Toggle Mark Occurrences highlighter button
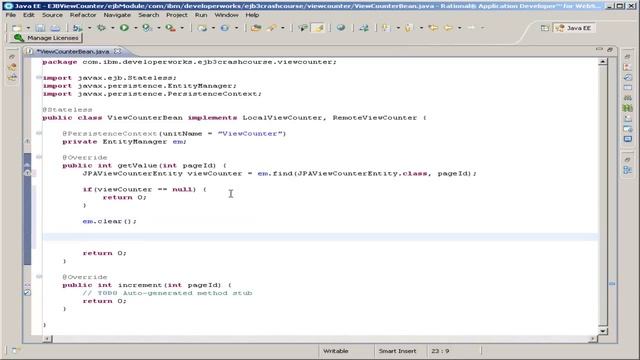 [x=318, y=28]
